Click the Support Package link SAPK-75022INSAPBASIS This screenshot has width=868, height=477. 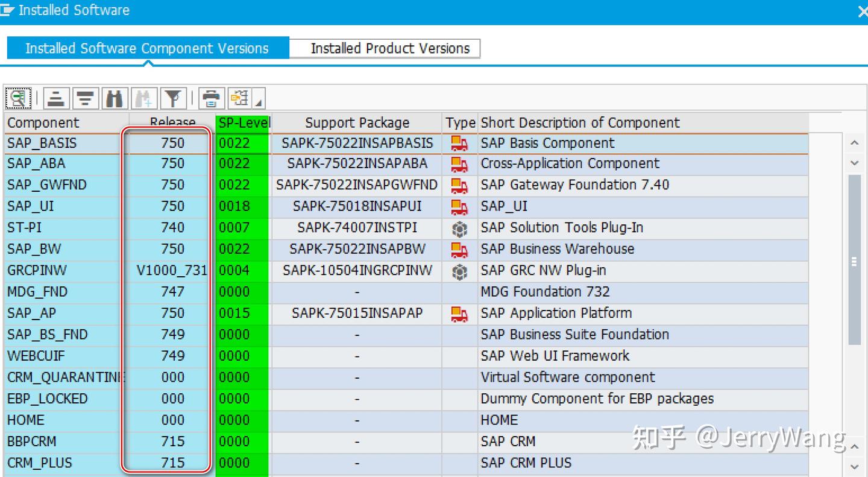click(356, 143)
